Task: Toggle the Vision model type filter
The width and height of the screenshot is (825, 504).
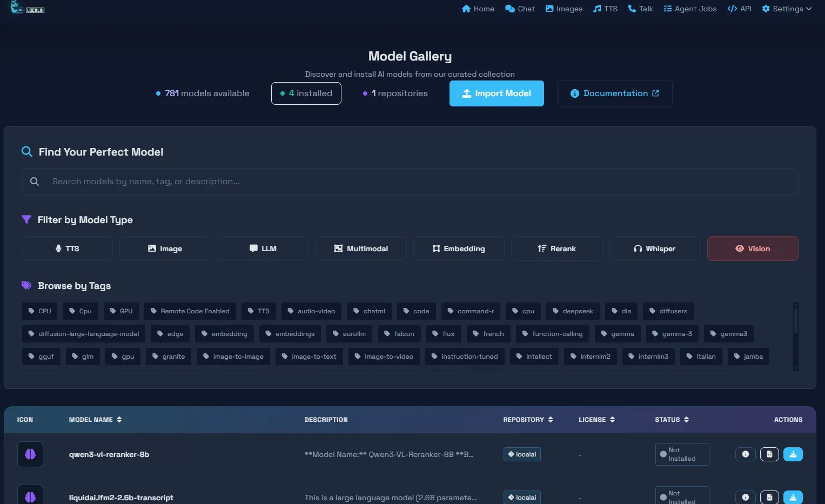Action: click(752, 248)
